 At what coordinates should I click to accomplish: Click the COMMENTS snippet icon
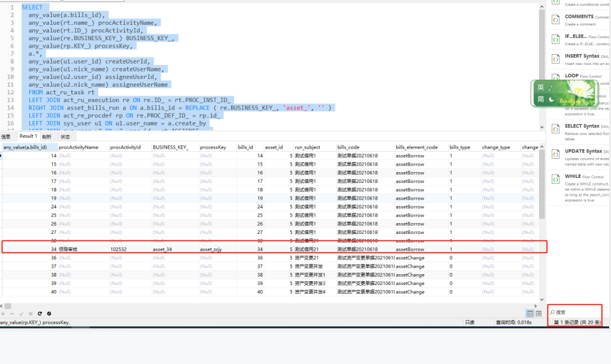[x=556, y=20]
